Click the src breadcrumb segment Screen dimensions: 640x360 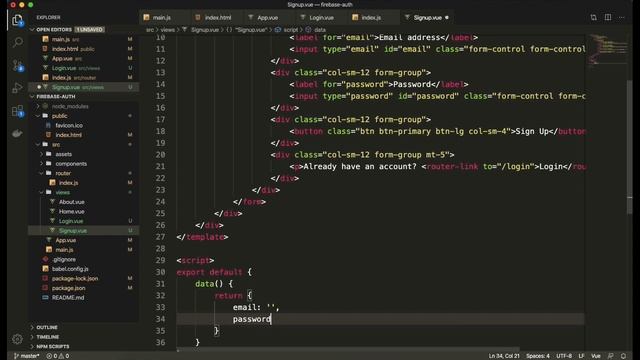point(150,30)
